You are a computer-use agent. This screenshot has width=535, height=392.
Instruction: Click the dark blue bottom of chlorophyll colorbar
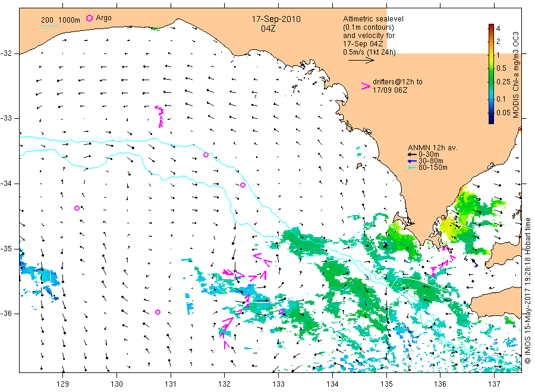(x=491, y=121)
